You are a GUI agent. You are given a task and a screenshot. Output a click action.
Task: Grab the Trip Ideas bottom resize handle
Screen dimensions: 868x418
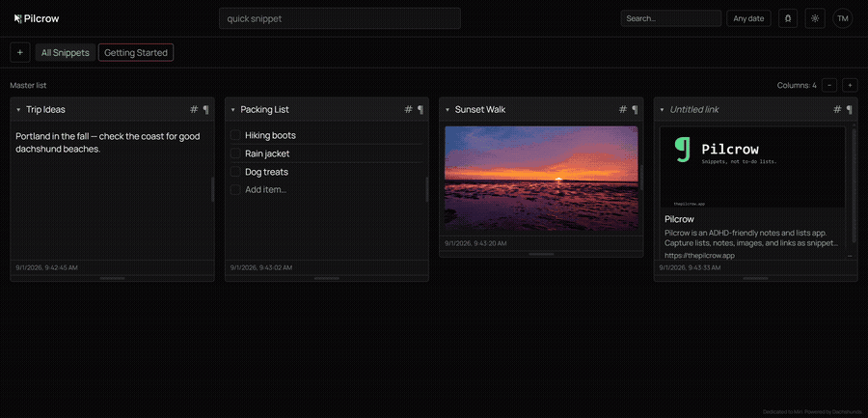tap(113, 278)
